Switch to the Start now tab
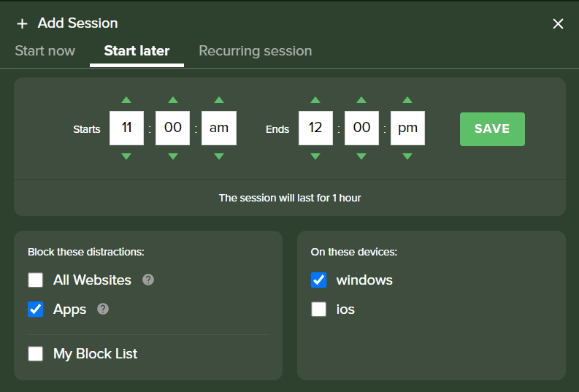Image resolution: width=579 pixels, height=392 pixels. click(x=45, y=51)
